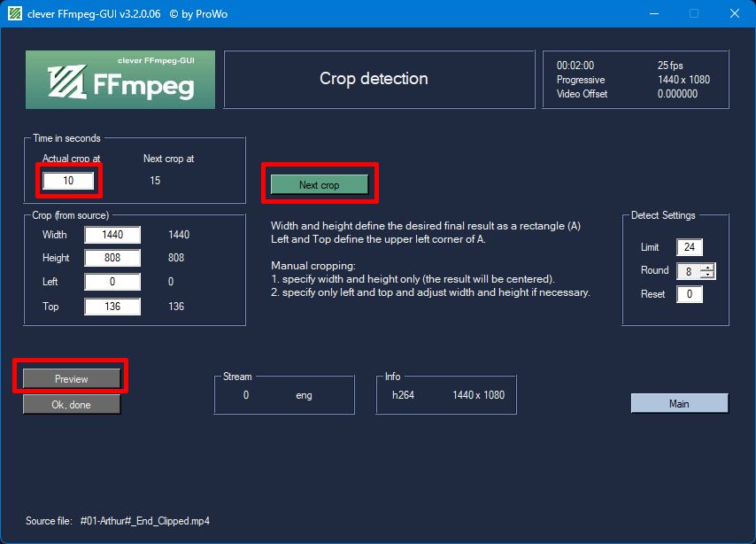
Task: Click the Stream index 0 value
Action: [246, 395]
